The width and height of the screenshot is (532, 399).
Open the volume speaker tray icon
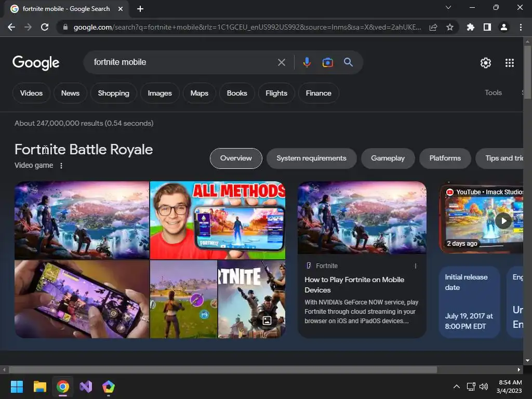484,387
